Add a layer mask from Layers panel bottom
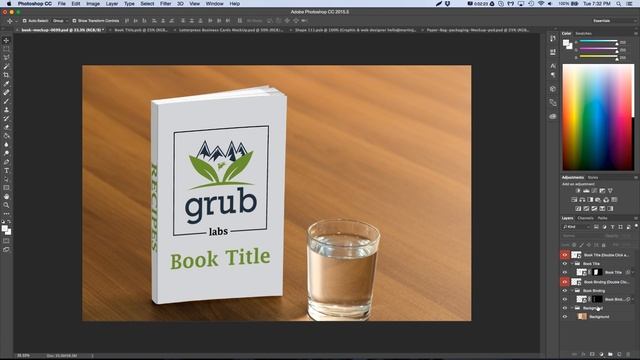 (x=592, y=354)
